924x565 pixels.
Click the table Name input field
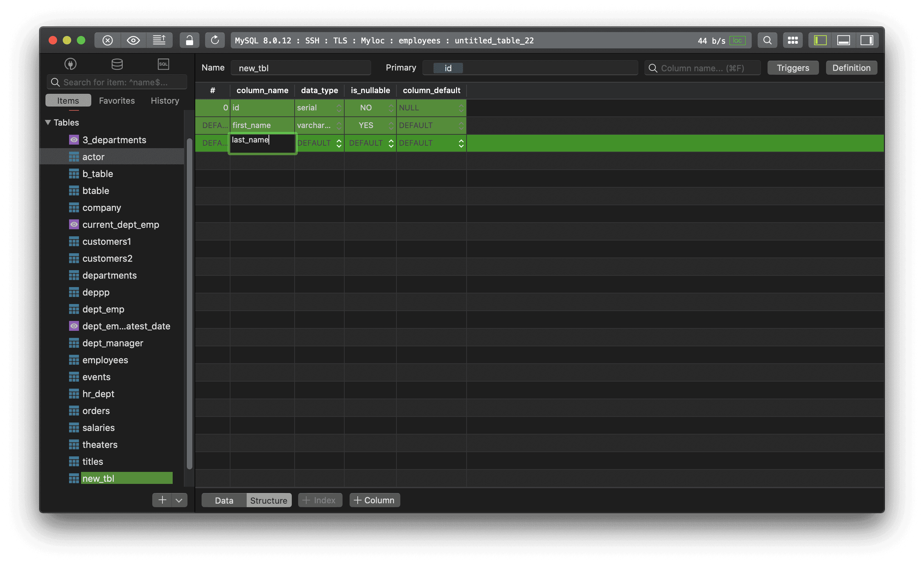point(301,68)
